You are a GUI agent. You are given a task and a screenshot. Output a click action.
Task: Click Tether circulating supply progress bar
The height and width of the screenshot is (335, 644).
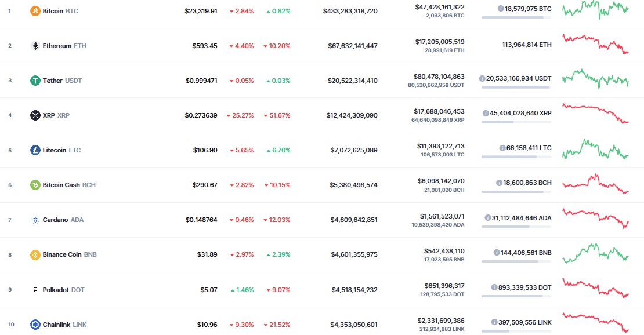[515, 88]
